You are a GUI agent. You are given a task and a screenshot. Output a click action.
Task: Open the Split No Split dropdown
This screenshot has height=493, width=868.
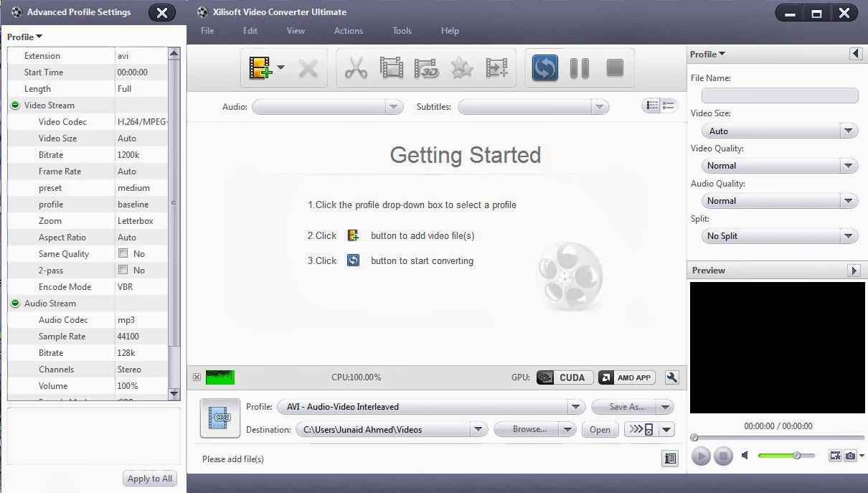coord(849,236)
